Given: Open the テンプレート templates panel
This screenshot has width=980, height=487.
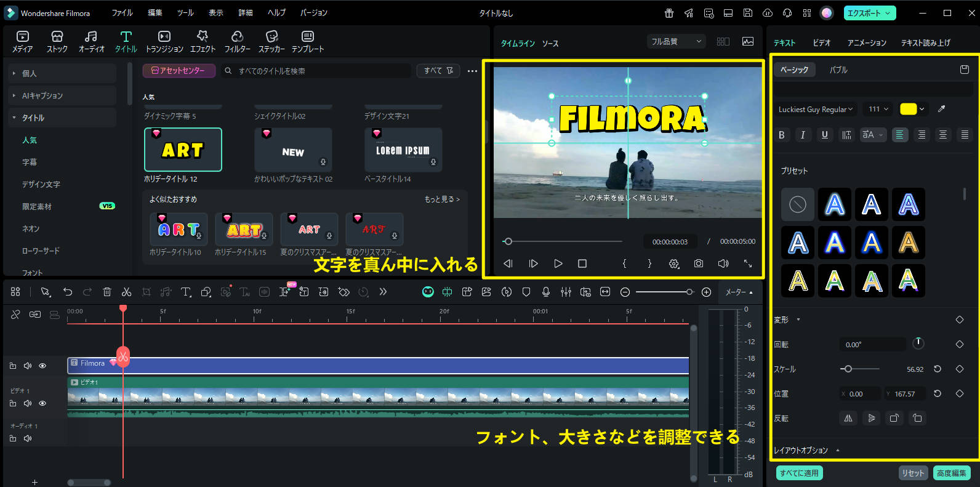Looking at the screenshot, I should [x=308, y=42].
